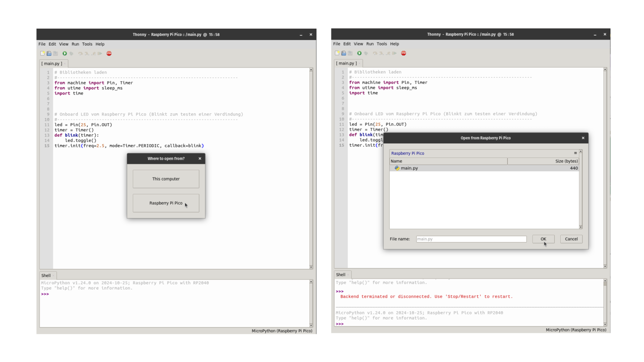This screenshot has width=644, height=362.
Task: Open Tools menu in left Thonny window
Action: 87,44
